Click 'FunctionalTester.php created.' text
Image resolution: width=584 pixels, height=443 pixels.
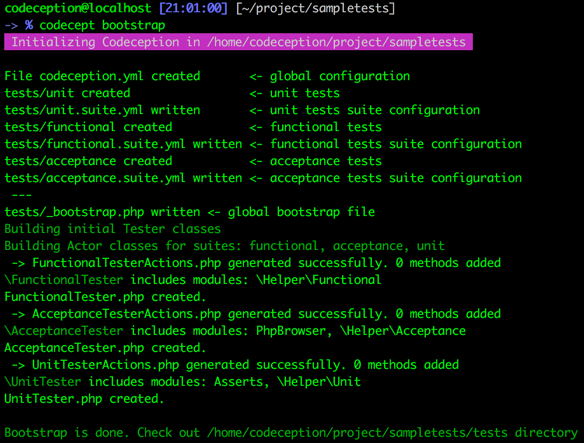[105, 297]
